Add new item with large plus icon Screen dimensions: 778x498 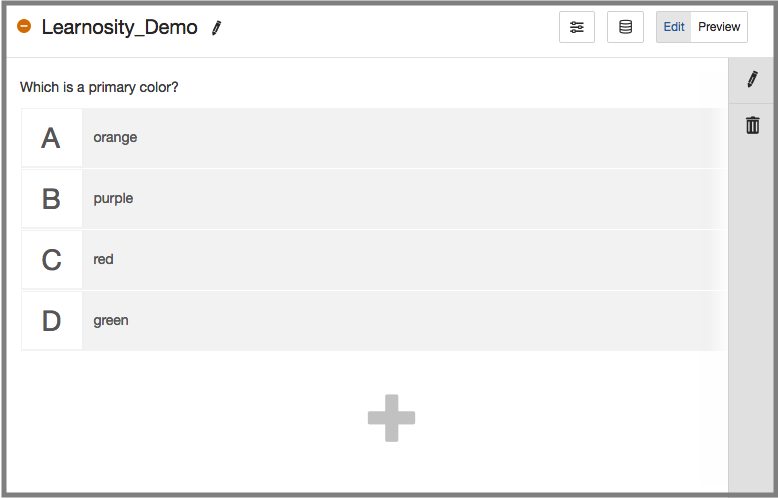391,418
